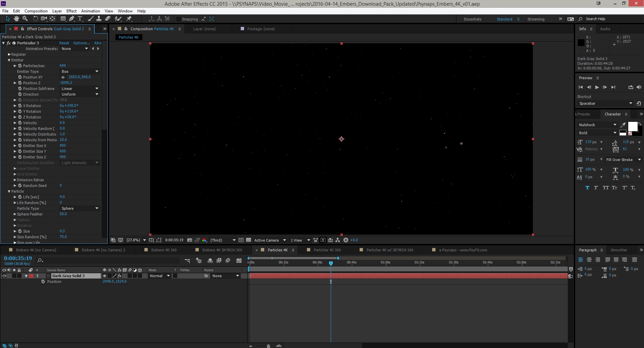Image resolution: width=644 pixels, height=348 pixels.
Task: Select the Pen tool
Action: coord(72,19)
